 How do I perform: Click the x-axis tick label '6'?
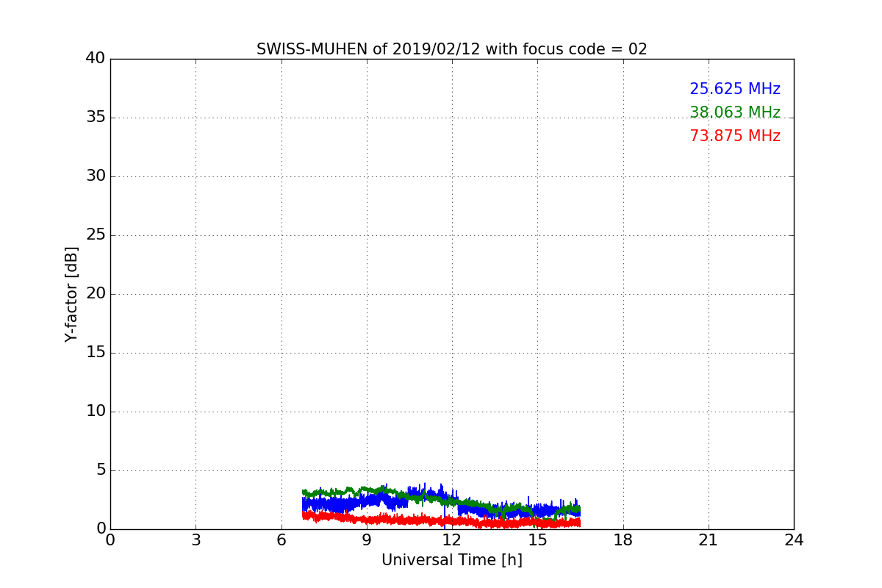tap(281, 539)
